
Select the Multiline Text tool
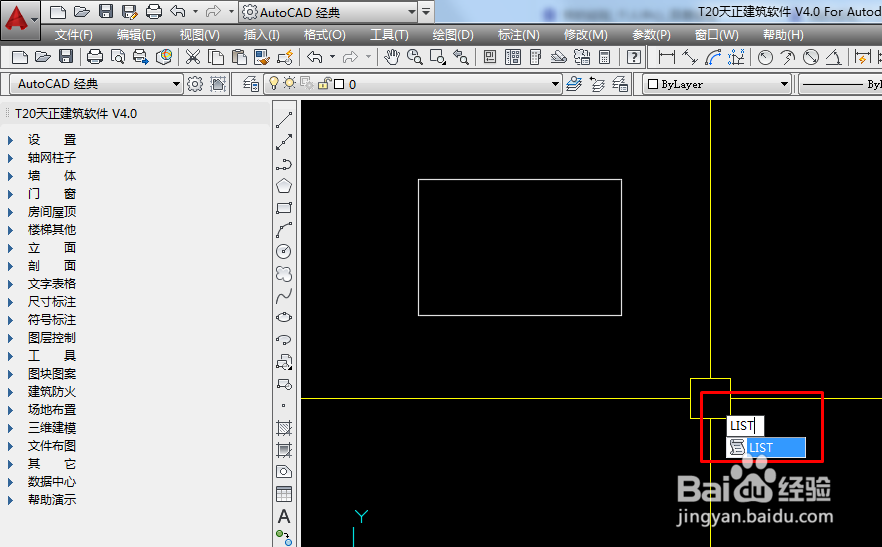pos(284,516)
